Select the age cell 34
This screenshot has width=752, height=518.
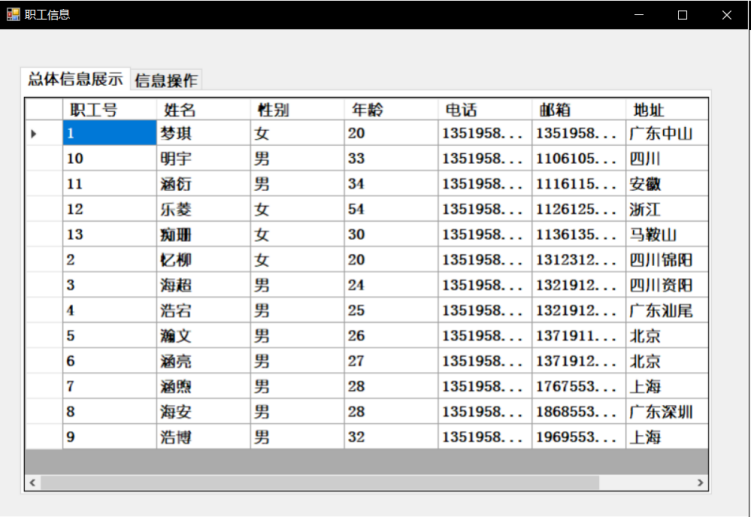pyautogui.click(x=391, y=184)
